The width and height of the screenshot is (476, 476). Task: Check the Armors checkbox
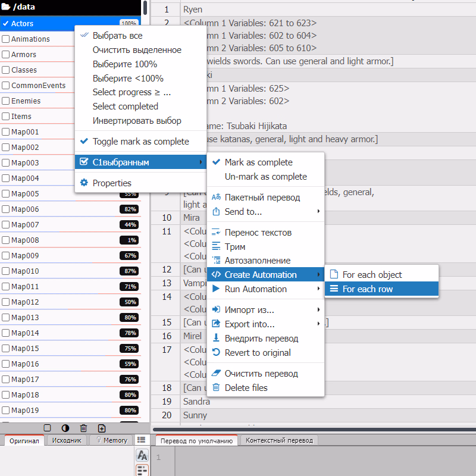(6, 54)
